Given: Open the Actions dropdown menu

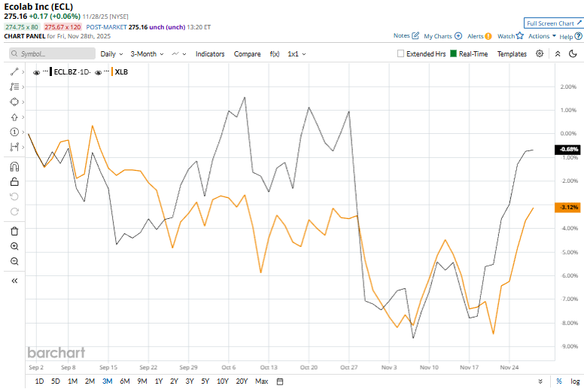Looking at the screenshot, I should pos(543,36).
